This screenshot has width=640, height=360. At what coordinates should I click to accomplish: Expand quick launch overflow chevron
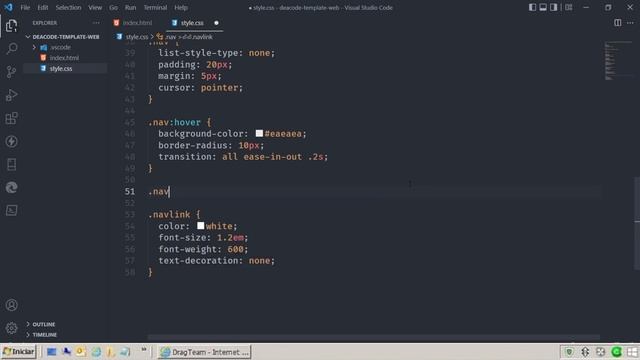[x=144, y=350]
